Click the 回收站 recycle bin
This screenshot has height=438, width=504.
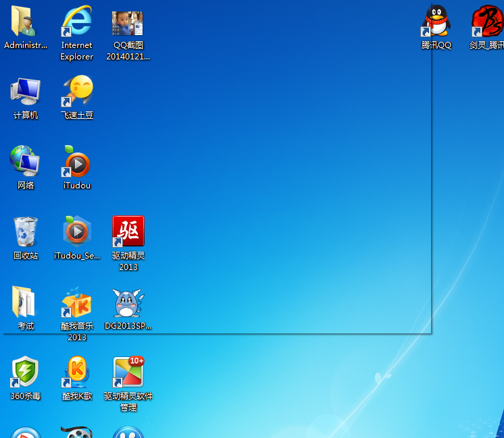[25, 233]
